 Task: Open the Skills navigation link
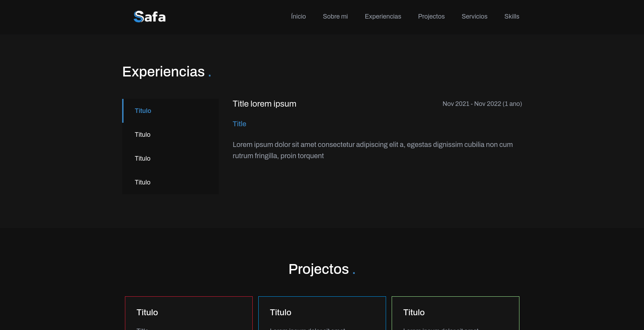[511, 16]
